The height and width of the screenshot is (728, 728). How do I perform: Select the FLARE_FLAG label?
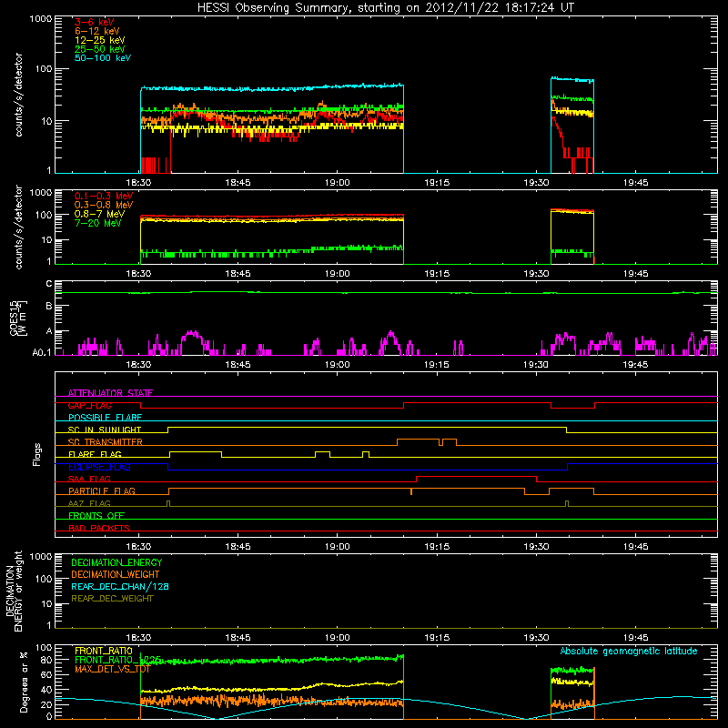(x=95, y=454)
